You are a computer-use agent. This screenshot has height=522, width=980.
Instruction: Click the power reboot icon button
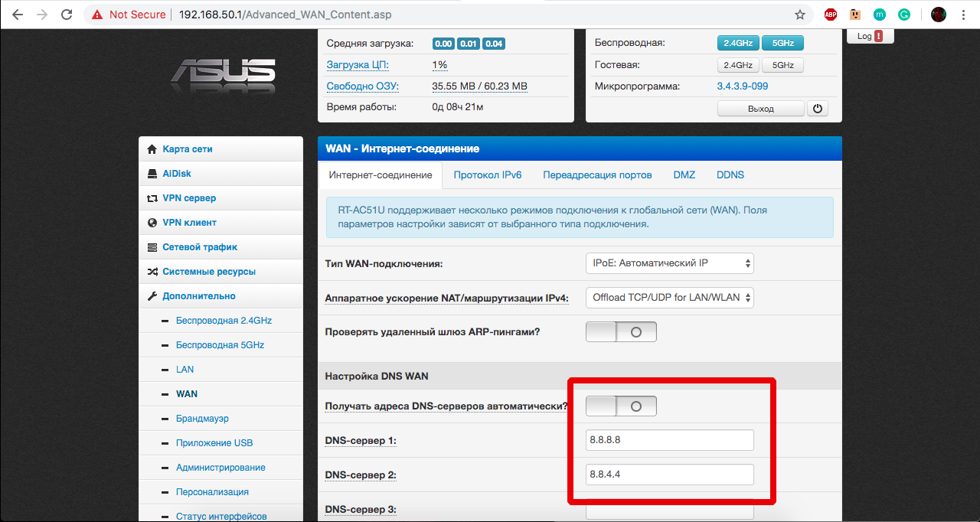[817, 109]
